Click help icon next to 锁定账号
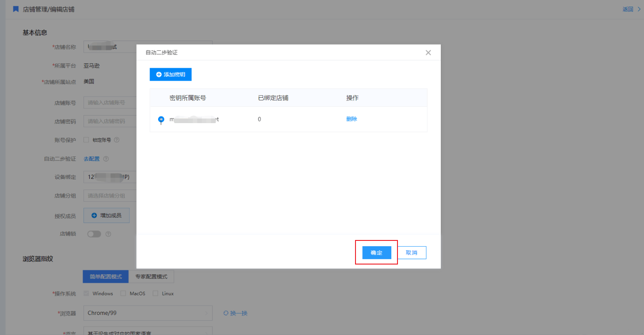The height and width of the screenshot is (335, 644). coord(117,140)
